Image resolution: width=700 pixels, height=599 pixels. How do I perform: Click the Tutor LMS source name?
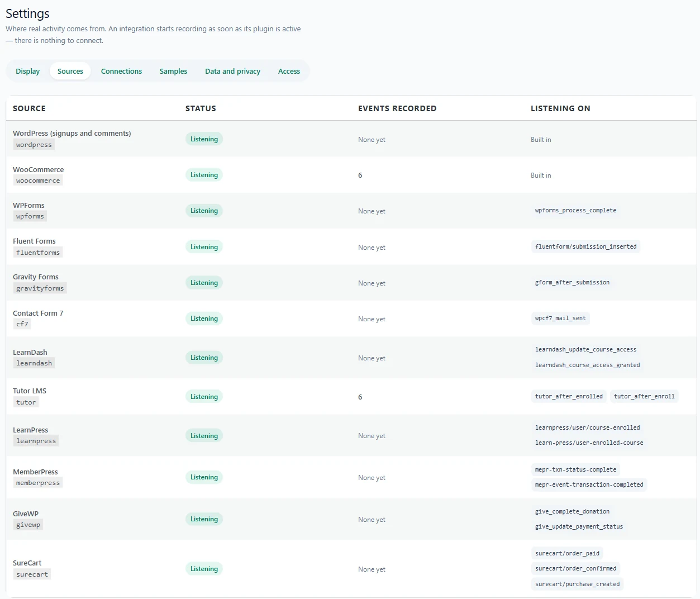(30, 391)
